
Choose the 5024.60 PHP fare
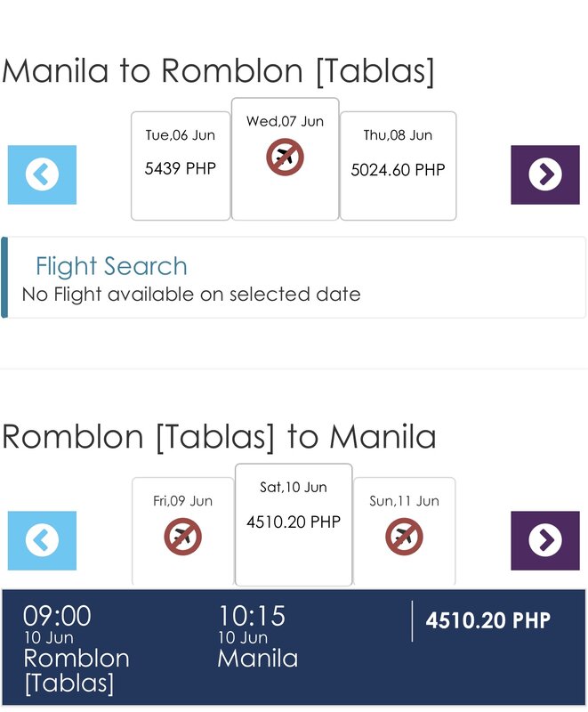point(398,169)
